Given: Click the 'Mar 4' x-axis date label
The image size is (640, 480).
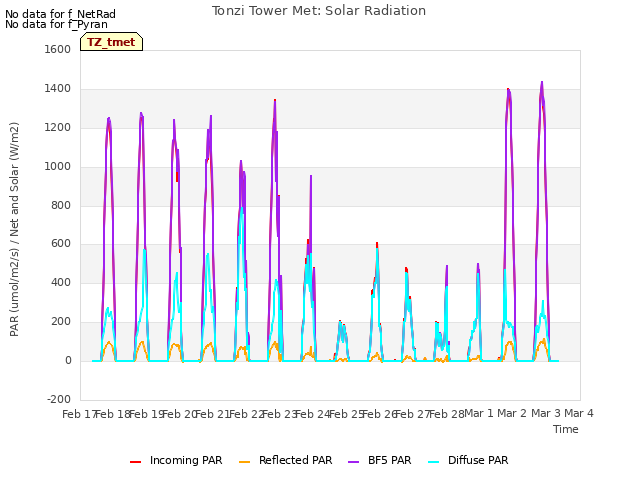Looking at the screenshot, I should (579, 413).
